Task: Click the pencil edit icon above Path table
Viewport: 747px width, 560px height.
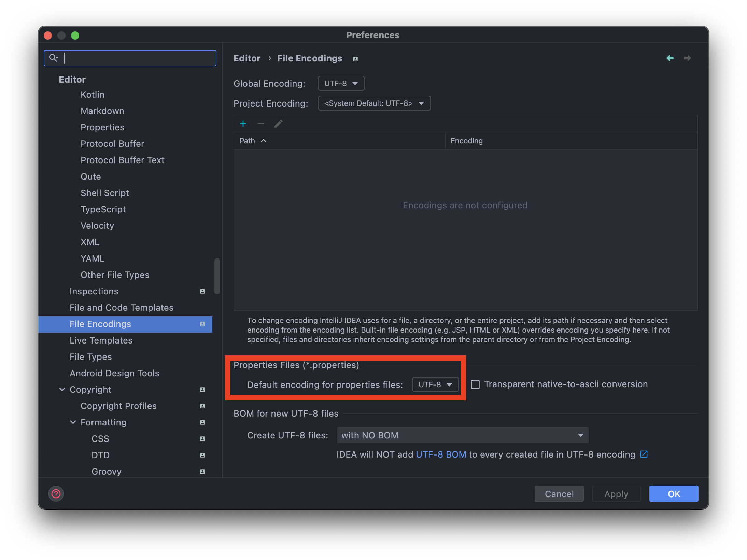Action: [x=278, y=124]
